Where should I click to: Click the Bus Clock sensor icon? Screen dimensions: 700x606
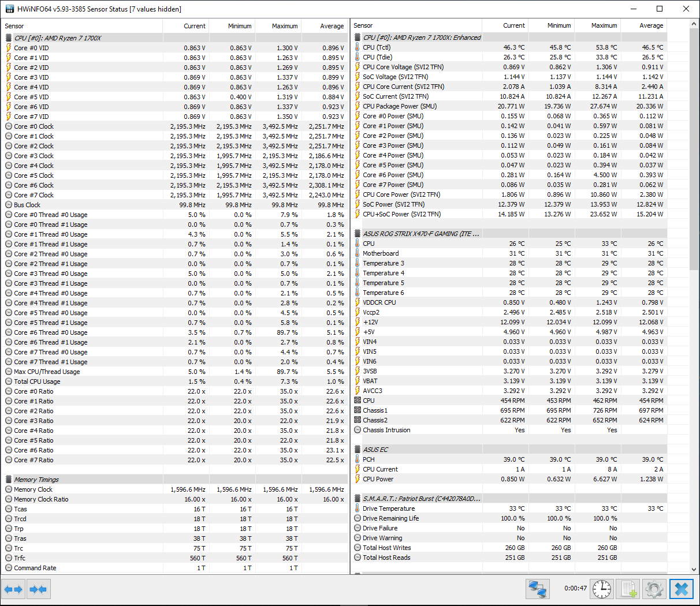pyautogui.click(x=9, y=205)
